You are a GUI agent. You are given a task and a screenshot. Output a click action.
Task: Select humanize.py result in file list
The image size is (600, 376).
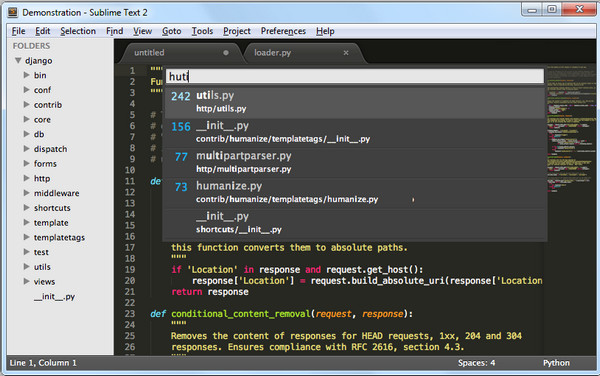[354, 193]
